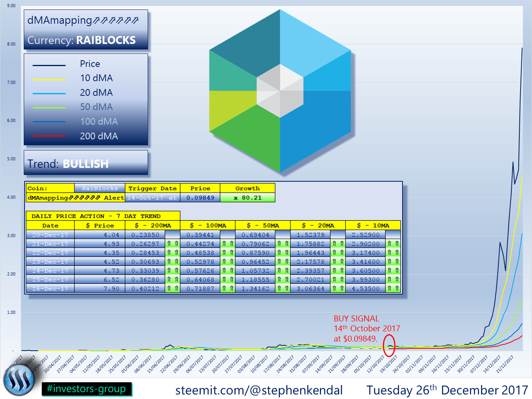
Task: Select the 'Trend: BULLISH' label
Action: pos(68,163)
